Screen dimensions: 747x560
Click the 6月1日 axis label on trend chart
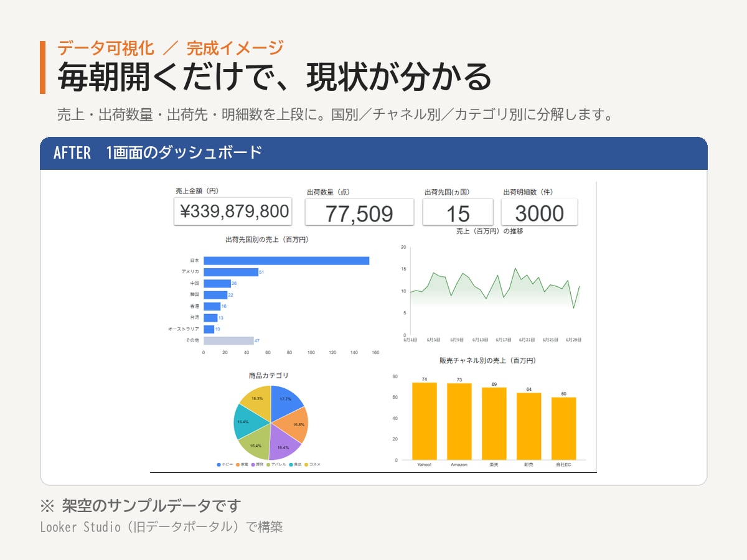[x=410, y=340]
